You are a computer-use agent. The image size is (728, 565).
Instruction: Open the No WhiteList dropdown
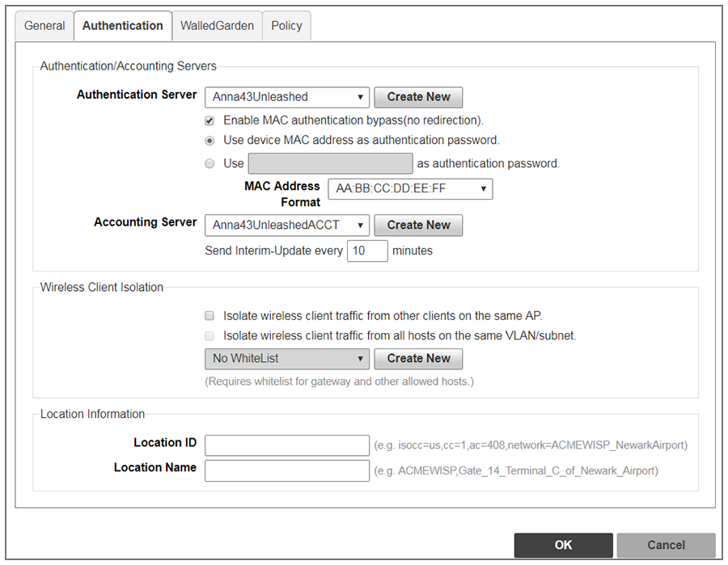click(287, 359)
